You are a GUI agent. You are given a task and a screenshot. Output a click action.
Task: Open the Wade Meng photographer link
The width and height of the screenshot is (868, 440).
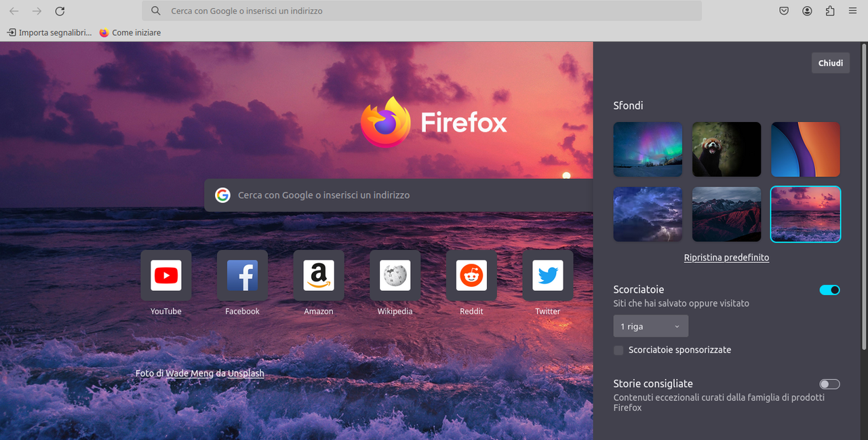(190, 374)
